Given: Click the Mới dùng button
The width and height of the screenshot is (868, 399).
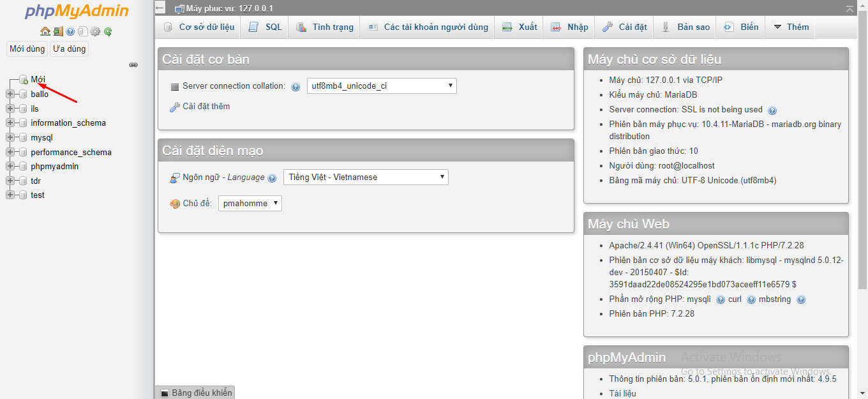Looking at the screenshot, I should (27, 49).
